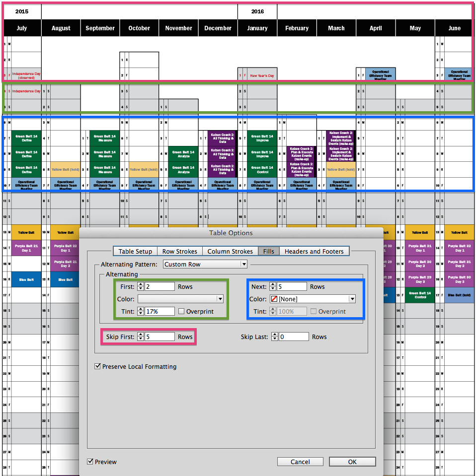The height and width of the screenshot is (476, 476).
Task: Click August Yellow Belt (hold) cell
Action: (66, 170)
